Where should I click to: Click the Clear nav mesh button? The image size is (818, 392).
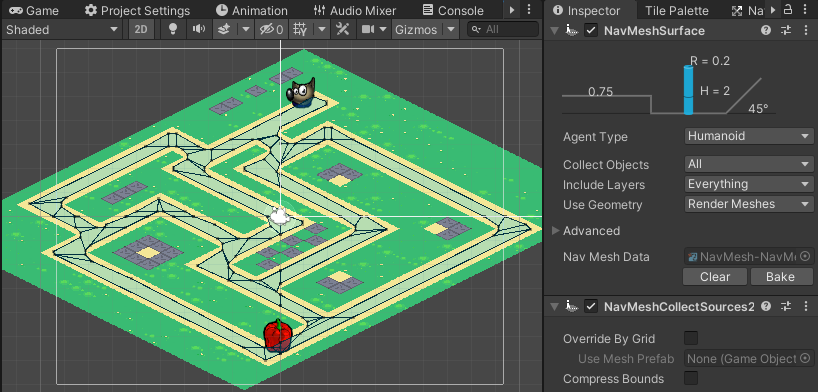715,277
